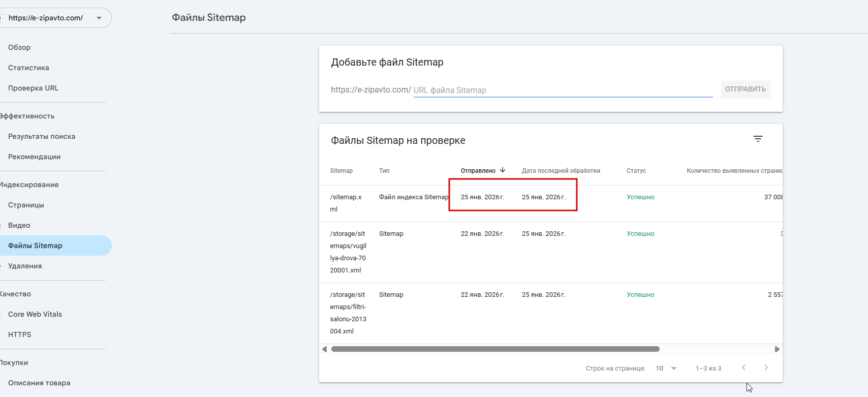868x397 pixels.
Task: Sort by Дата последней обработки column header
Action: pyautogui.click(x=561, y=171)
